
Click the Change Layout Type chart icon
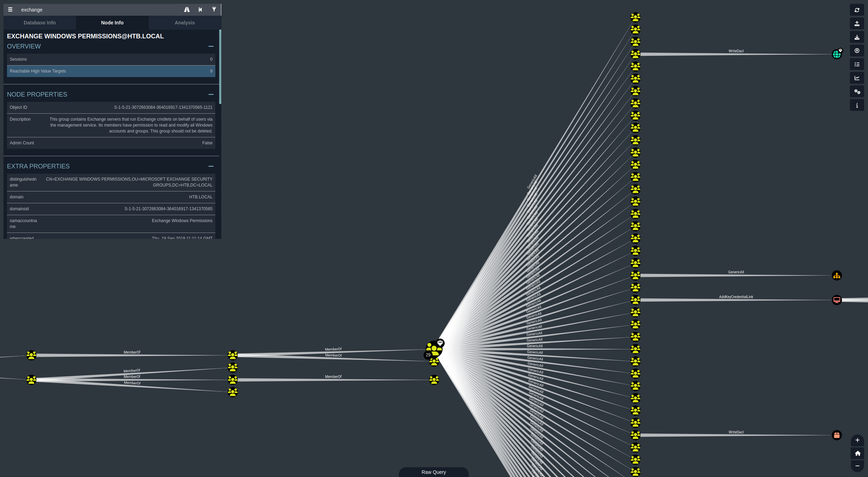pos(857,78)
